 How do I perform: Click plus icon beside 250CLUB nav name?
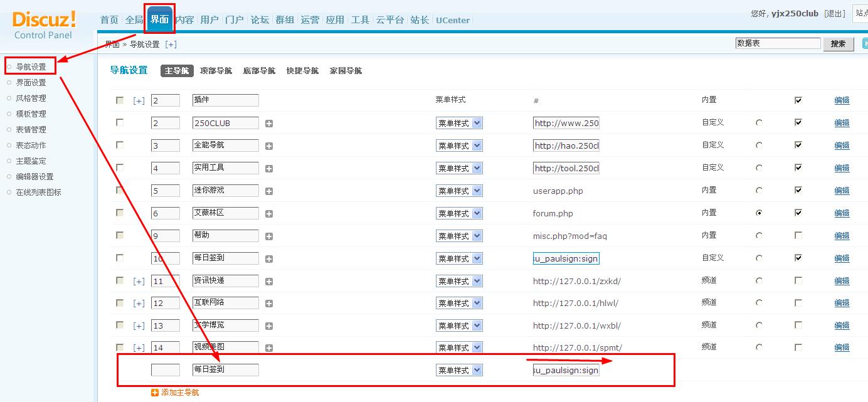(x=269, y=124)
